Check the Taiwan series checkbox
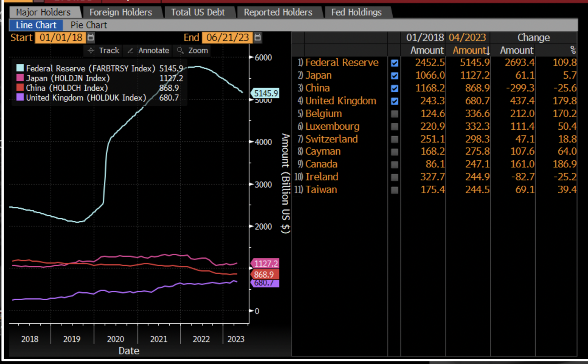 pos(395,190)
